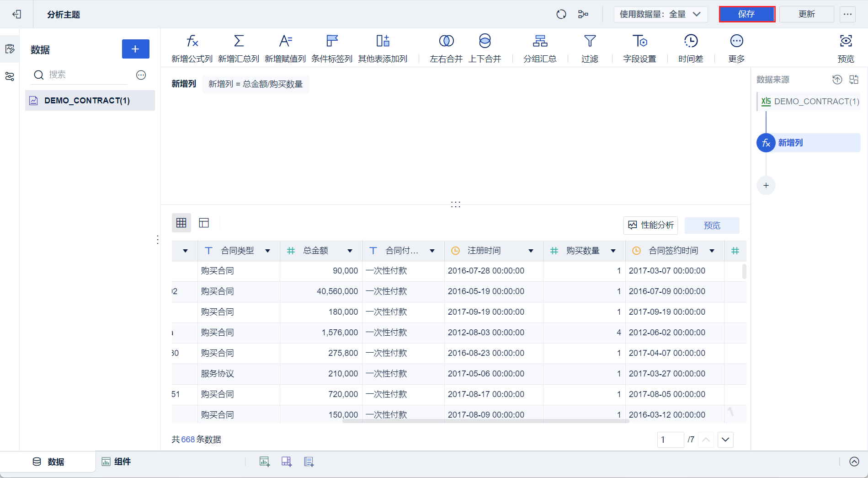Viewport: 868px width, 478px height.
Task: Open the sidebar filter settings icon
Action: click(x=10, y=76)
